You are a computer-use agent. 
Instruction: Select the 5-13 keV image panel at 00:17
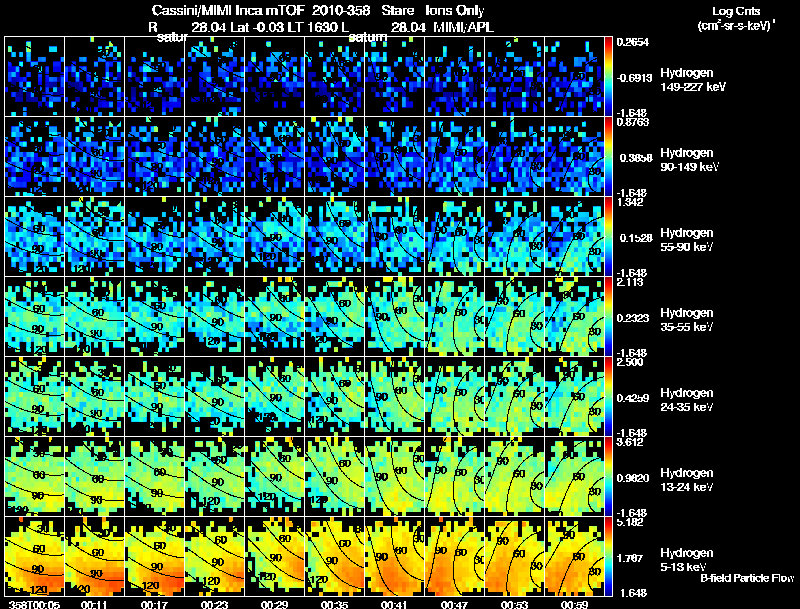point(155,556)
